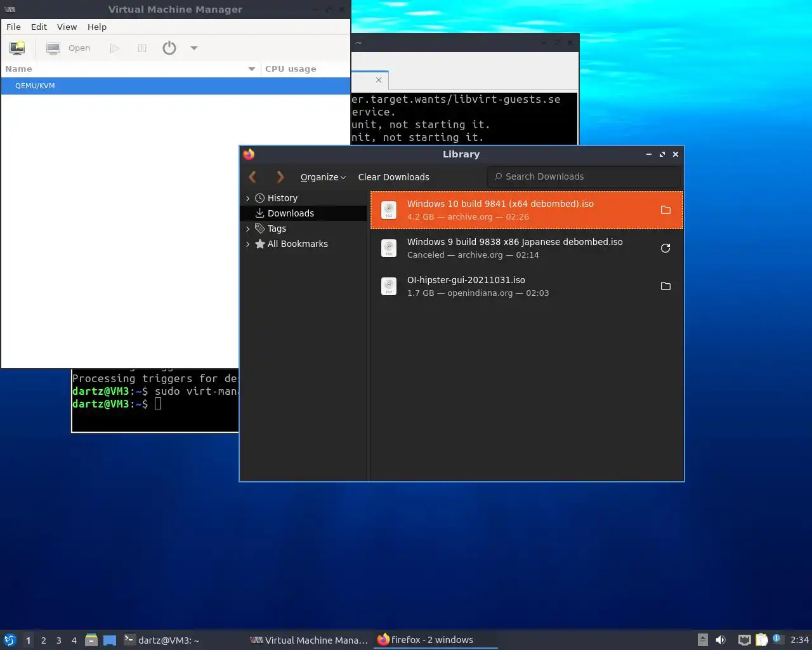The width and height of the screenshot is (812, 650).
Task: Open the volume control in tray
Action: pos(721,640)
